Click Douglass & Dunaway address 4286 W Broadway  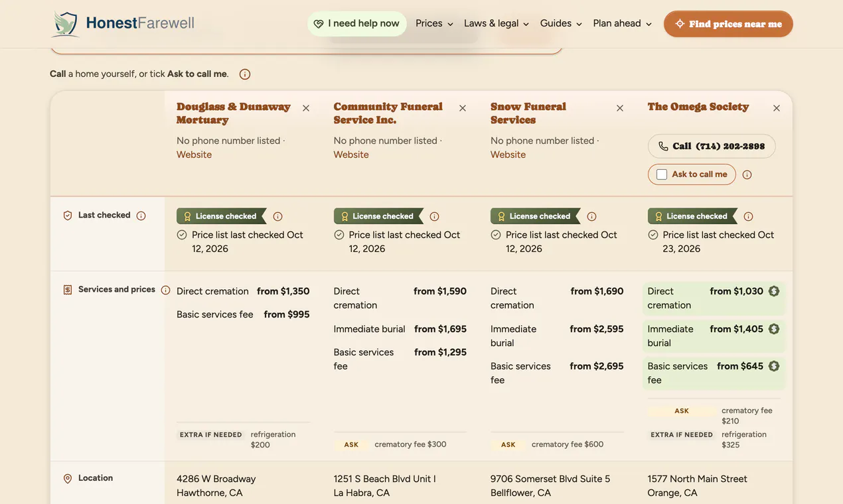[216, 479]
